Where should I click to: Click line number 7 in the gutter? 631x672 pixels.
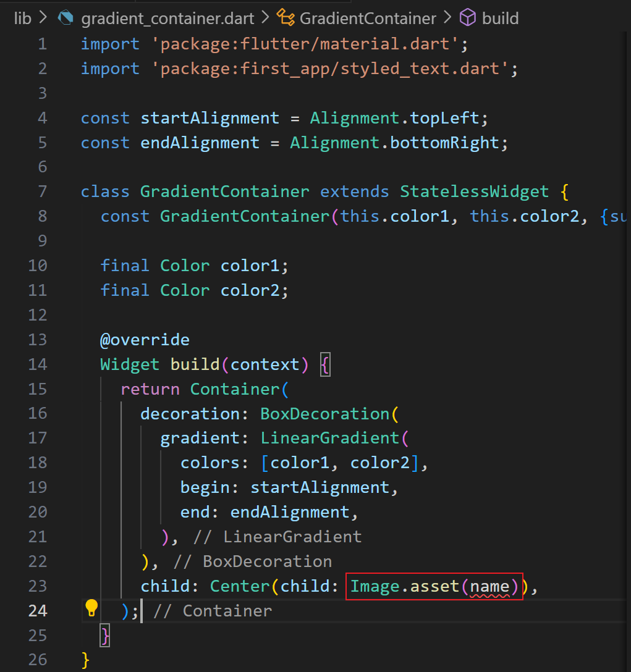point(42,191)
